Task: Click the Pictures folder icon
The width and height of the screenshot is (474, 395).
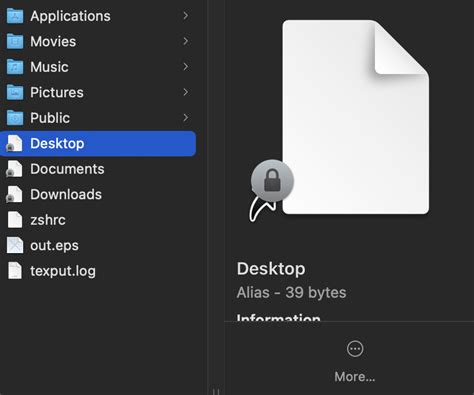Action: [x=15, y=92]
